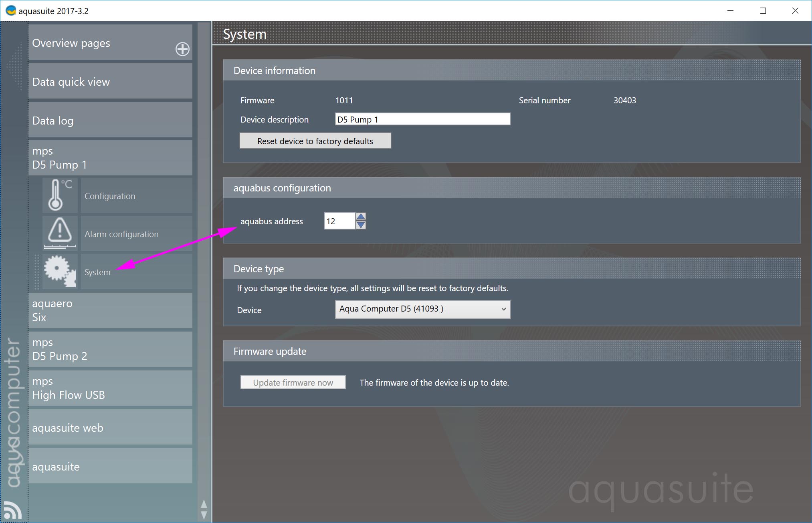Select Alarm configuration under D5 Pump 1

pyautogui.click(x=137, y=233)
